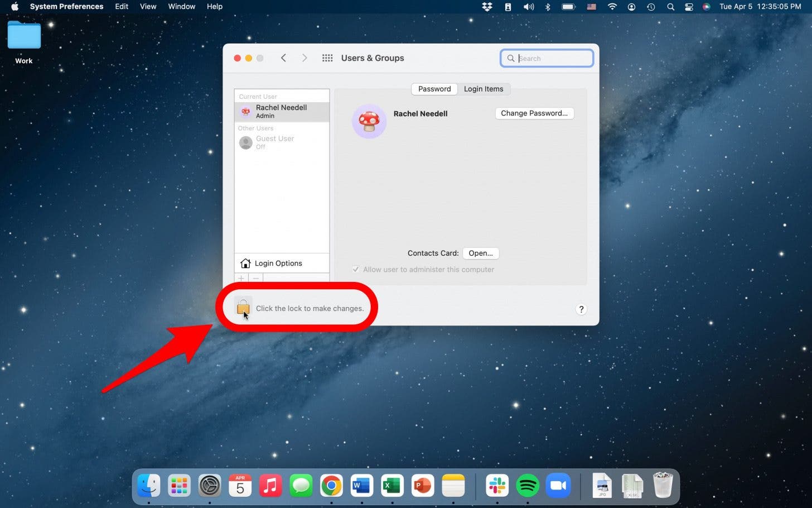This screenshot has width=812, height=508.
Task: Open Time Machine menu bar icon
Action: click(651, 7)
